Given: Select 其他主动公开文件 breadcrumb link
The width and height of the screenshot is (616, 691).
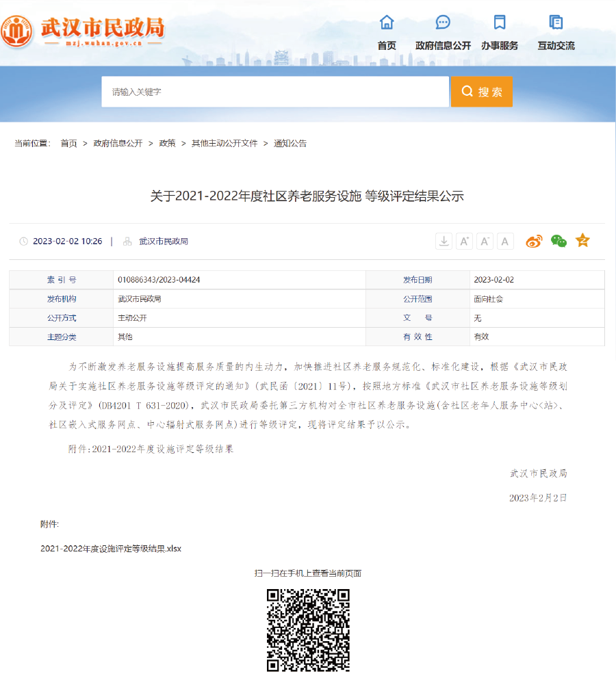Looking at the screenshot, I should [x=222, y=144].
